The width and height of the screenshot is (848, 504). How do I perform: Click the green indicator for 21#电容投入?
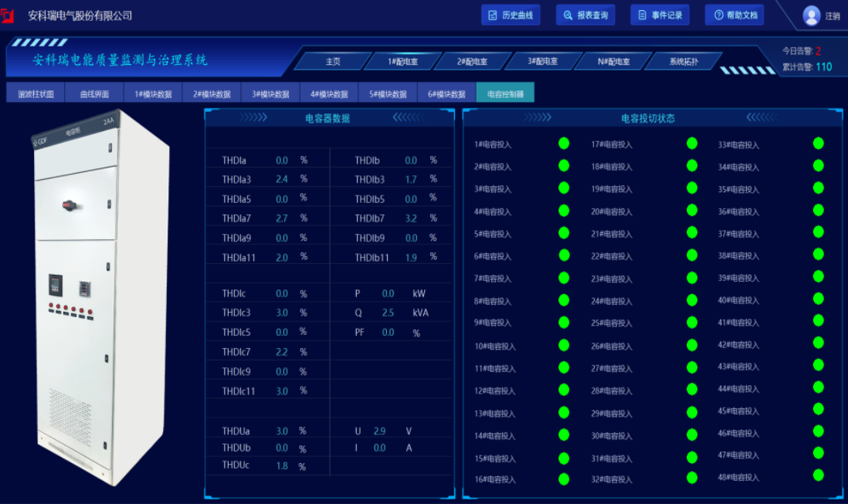click(692, 233)
